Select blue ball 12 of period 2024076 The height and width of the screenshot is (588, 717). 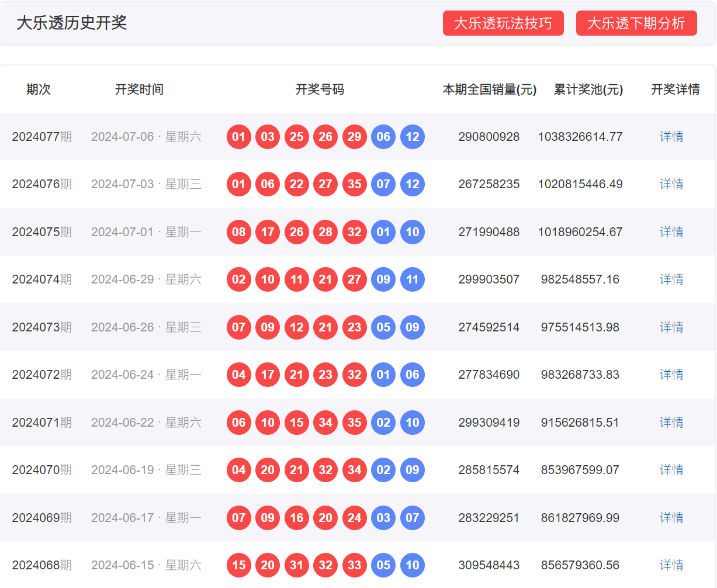[412, 184]
